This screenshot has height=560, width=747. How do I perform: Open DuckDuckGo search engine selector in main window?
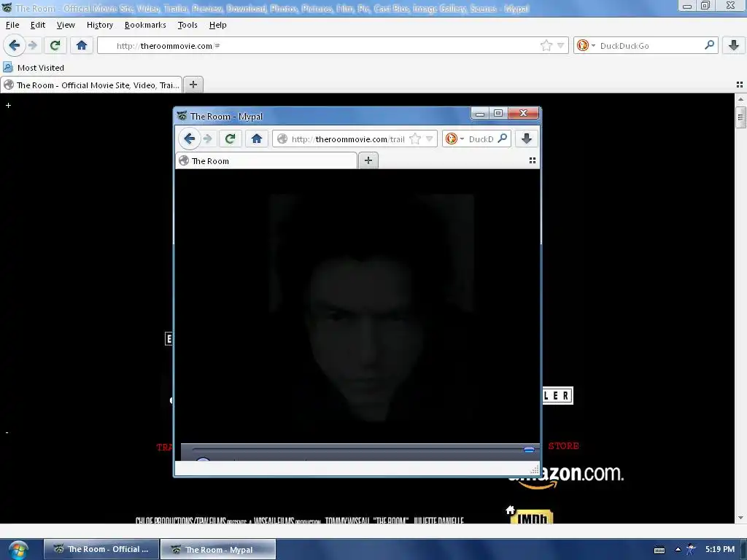pos(586,46)
